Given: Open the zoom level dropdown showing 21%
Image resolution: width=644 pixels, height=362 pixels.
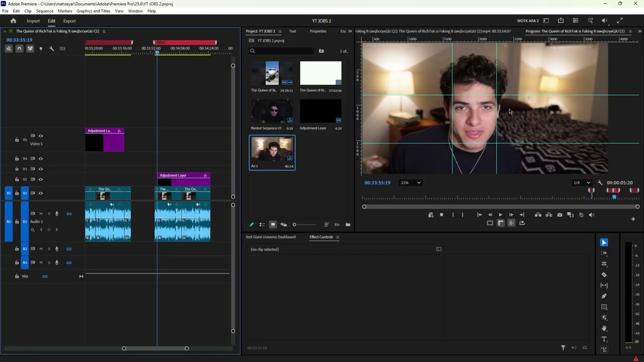Looking at the screenshot, I should coord(410,183).
